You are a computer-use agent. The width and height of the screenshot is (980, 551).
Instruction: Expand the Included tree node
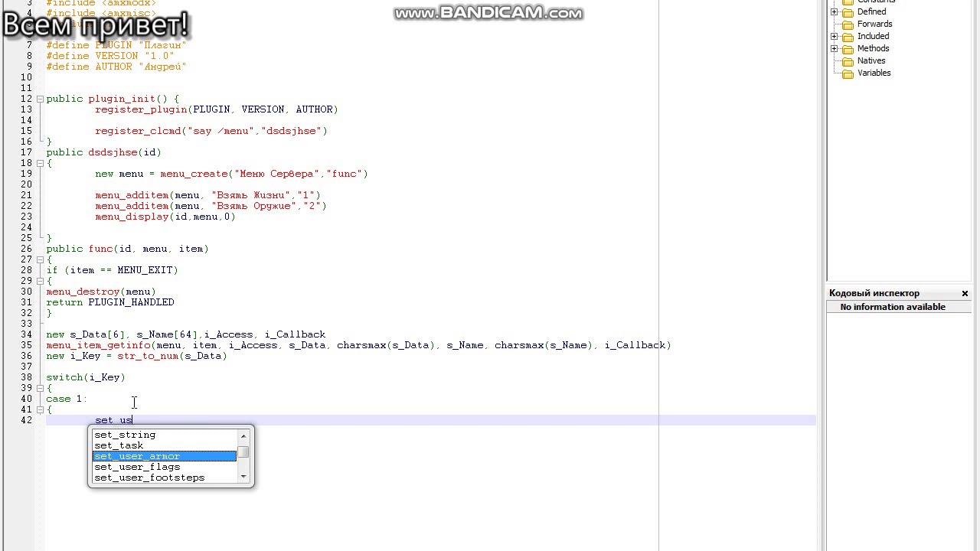835,36
